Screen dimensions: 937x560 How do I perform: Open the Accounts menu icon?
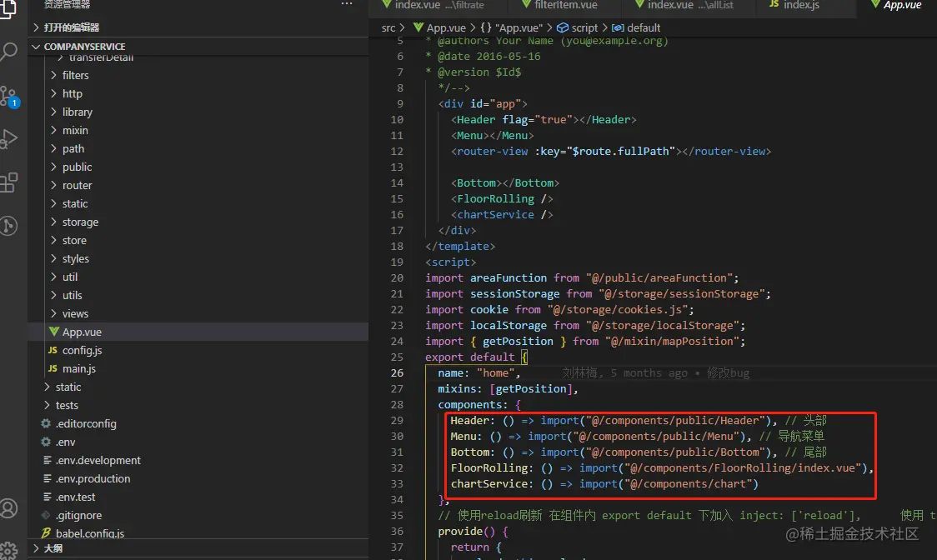point(9,508)
